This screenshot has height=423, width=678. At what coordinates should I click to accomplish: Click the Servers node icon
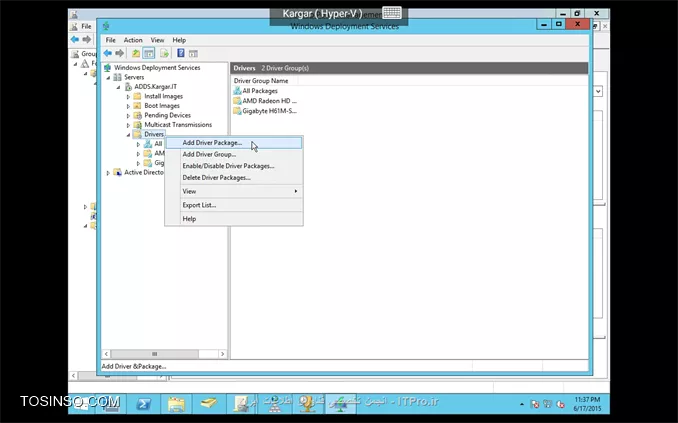(x=117, y=77)
